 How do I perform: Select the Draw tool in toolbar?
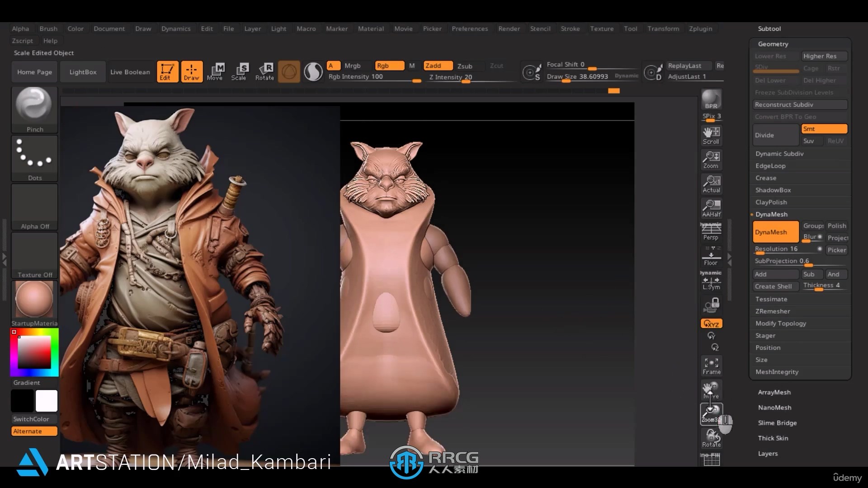pyautogui.click(x=191, y=71)
